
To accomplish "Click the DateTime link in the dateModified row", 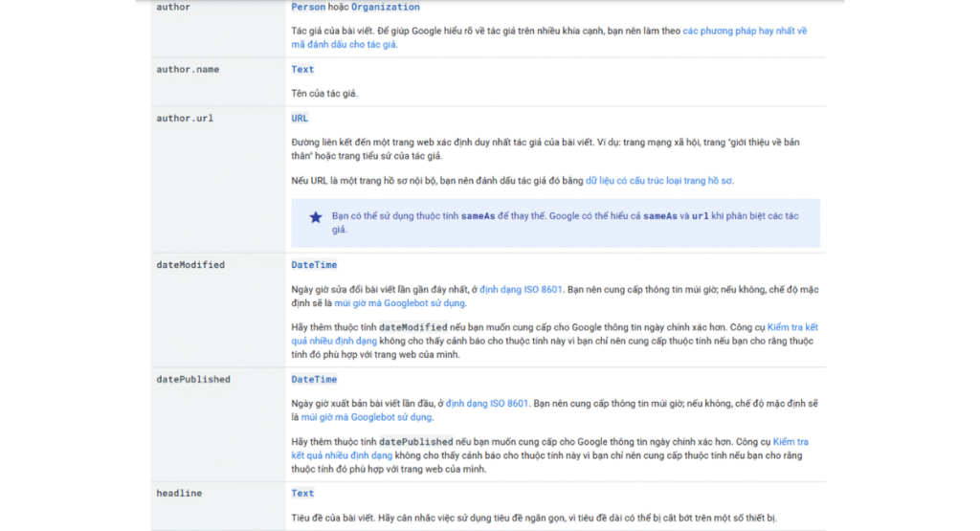I will pyautogui.click(x=314, y=265).
